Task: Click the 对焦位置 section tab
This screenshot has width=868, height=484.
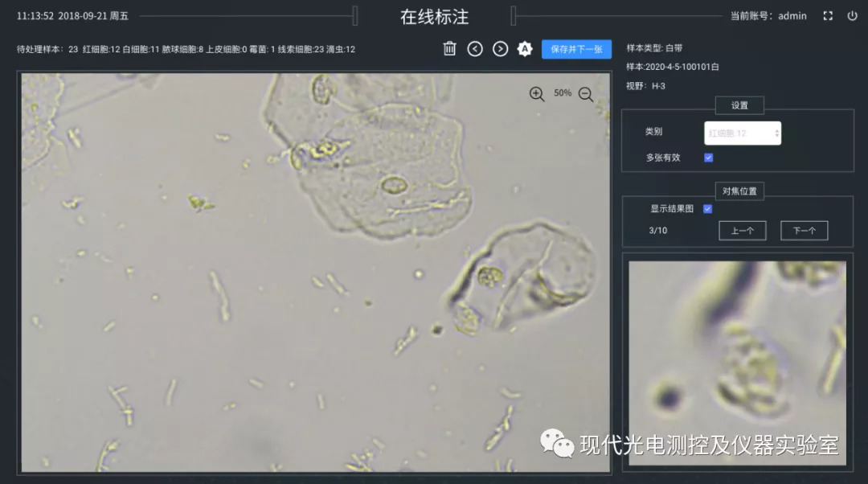Action: click(x=739, y=191)
